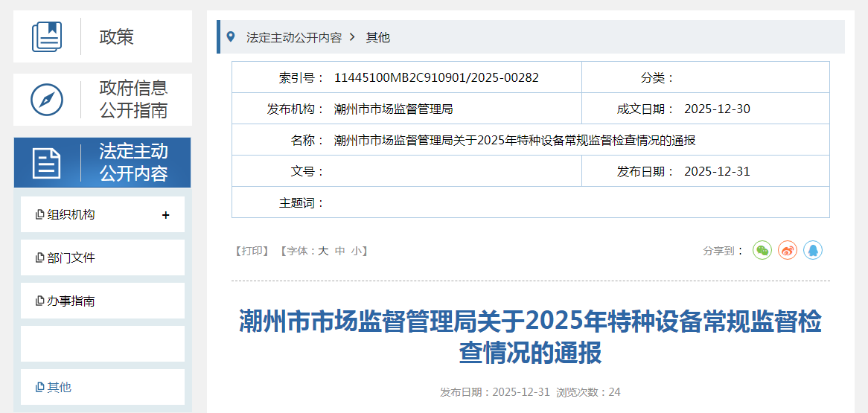Set font size to 中
The width and height of the screenshot is (868, 413).
coord(340,251)
